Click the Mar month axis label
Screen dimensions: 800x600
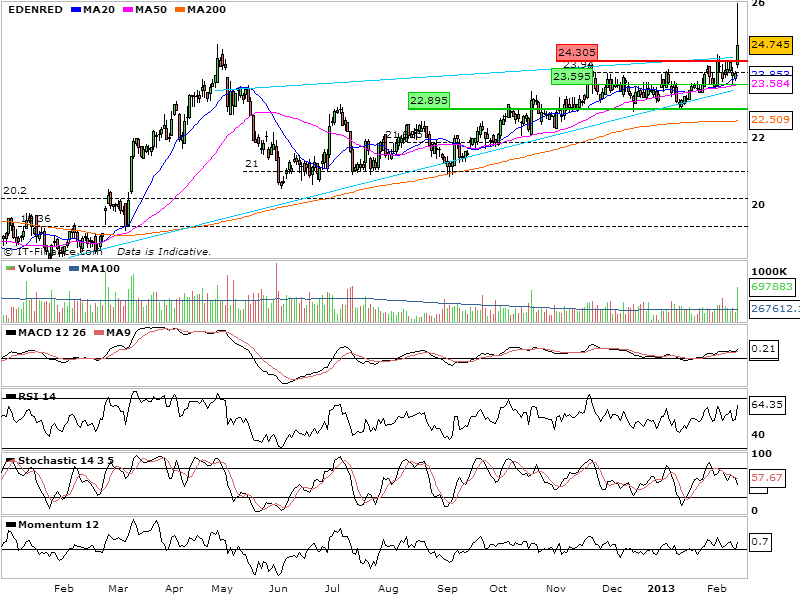click(118, 589)
